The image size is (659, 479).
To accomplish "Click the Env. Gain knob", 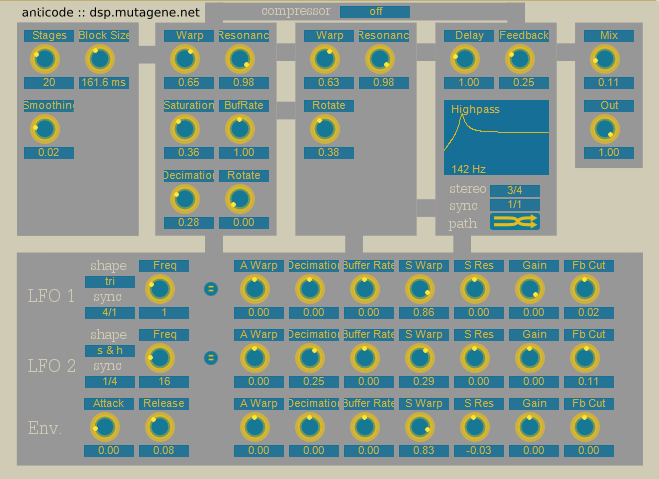I will coord(530,427).
